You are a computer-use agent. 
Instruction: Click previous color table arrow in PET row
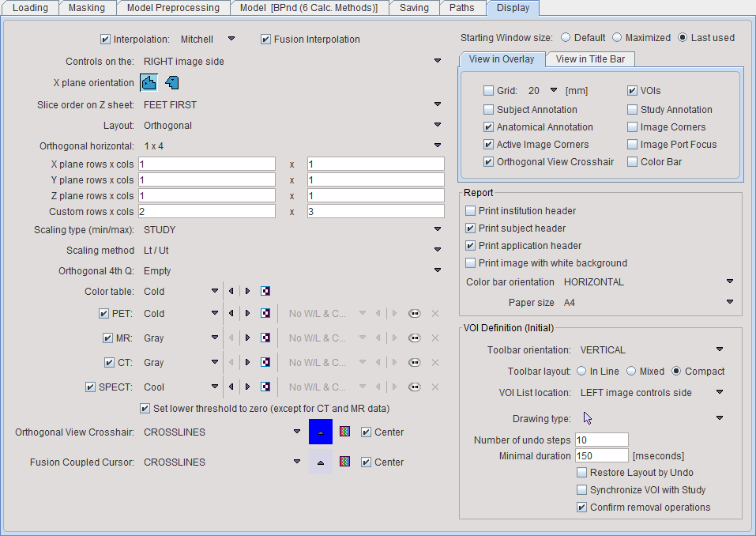pyautogui.click(x=231, y=314)
